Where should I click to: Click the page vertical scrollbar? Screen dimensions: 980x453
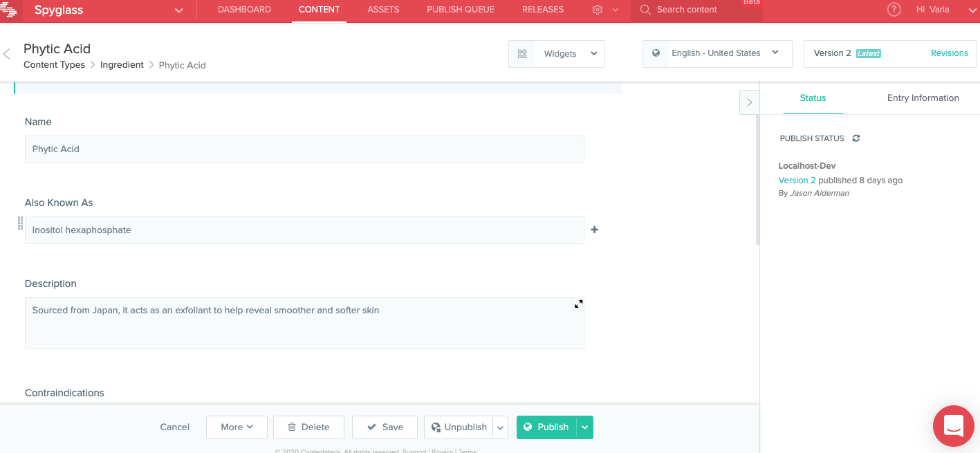(x=757, y=180)
